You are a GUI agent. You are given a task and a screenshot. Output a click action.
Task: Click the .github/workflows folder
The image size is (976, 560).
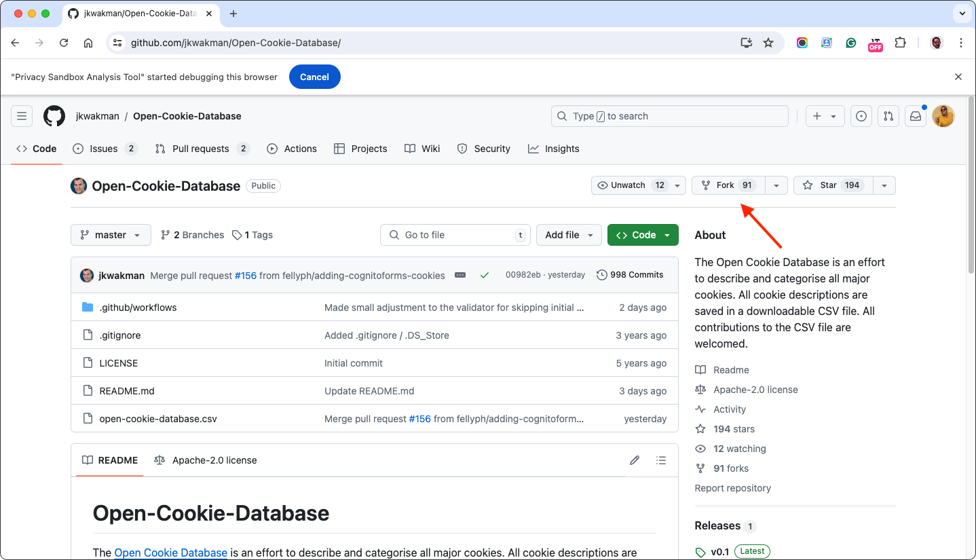[138, 307]
